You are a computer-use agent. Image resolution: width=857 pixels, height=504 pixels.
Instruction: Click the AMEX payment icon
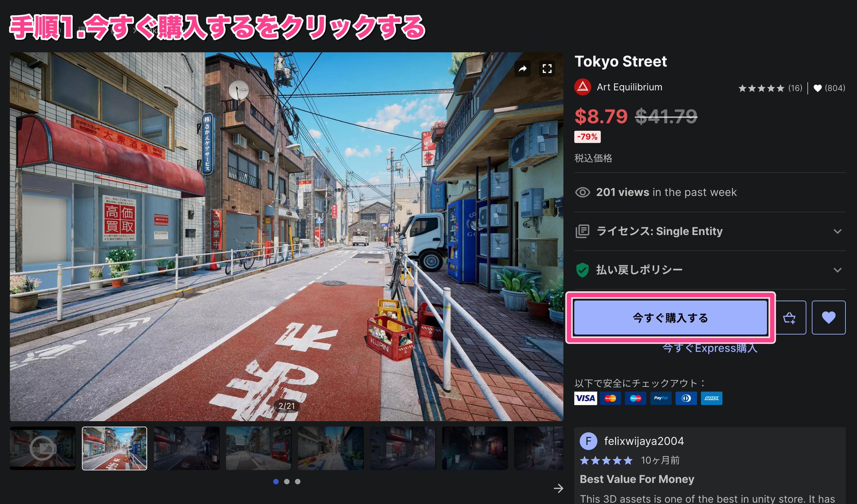point(711,398)
